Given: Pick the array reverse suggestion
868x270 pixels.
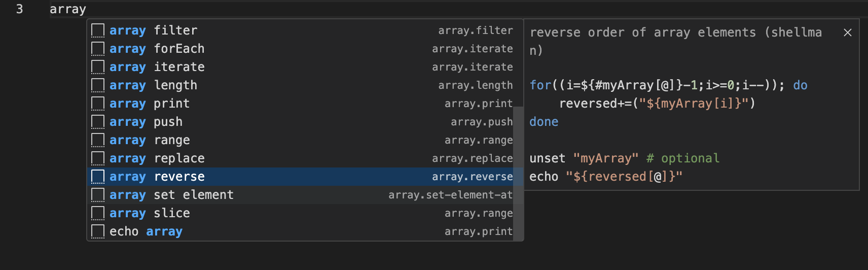Looking at the screenshot, I should point(305,177).
